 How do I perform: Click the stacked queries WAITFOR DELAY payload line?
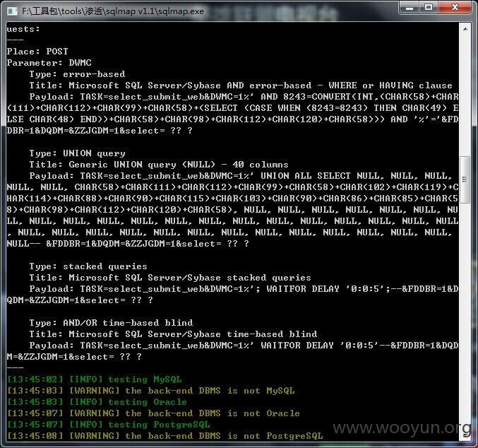click(x=244, y=289)
